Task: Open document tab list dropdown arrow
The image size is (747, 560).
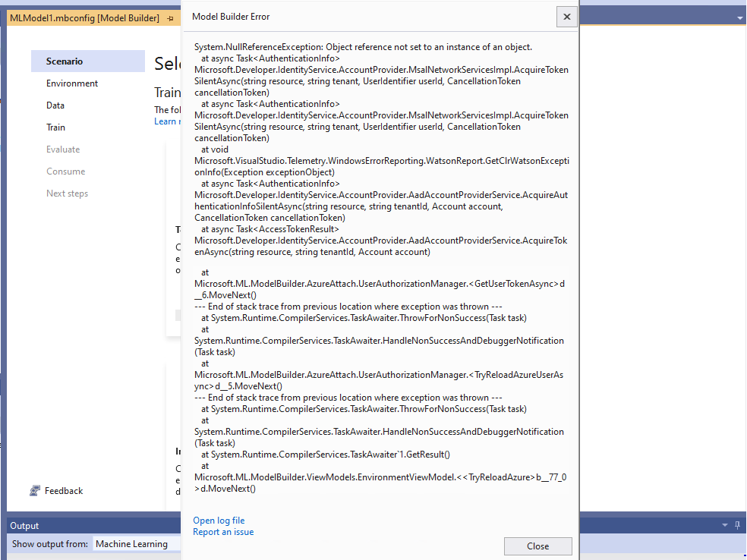Action: 740,18
